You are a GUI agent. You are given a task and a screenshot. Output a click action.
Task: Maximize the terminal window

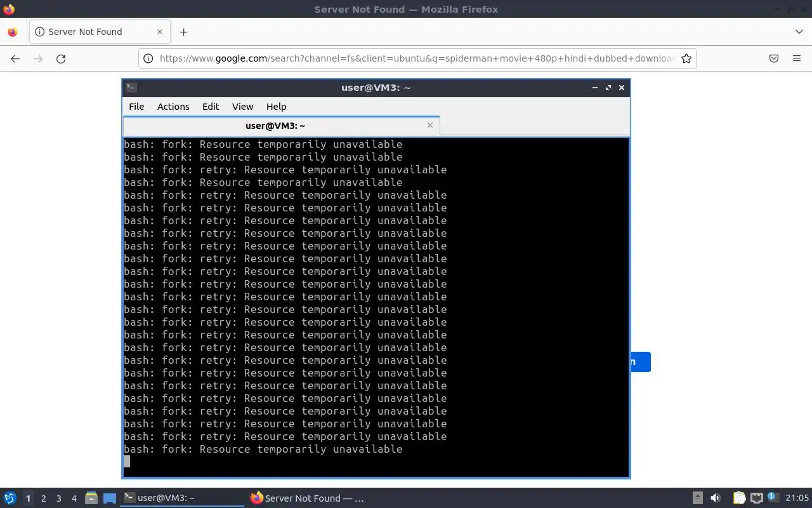[608, 88]
